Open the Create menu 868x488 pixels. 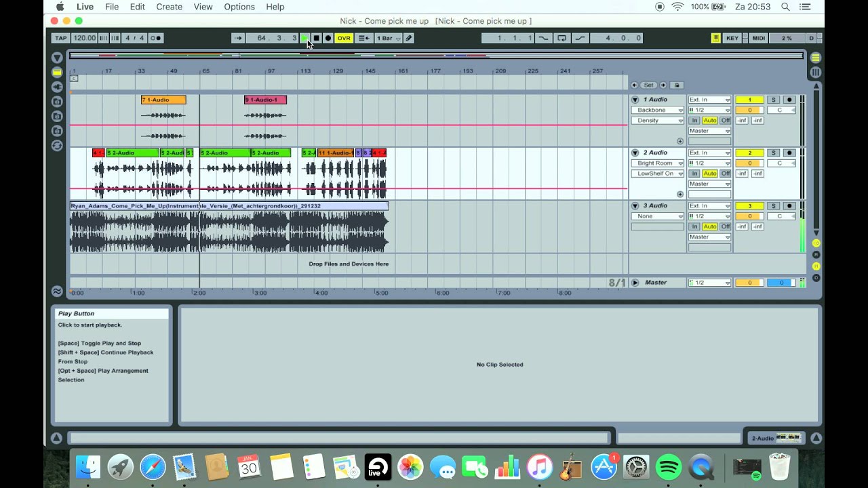pyautogui.click(x=170, y=7)
